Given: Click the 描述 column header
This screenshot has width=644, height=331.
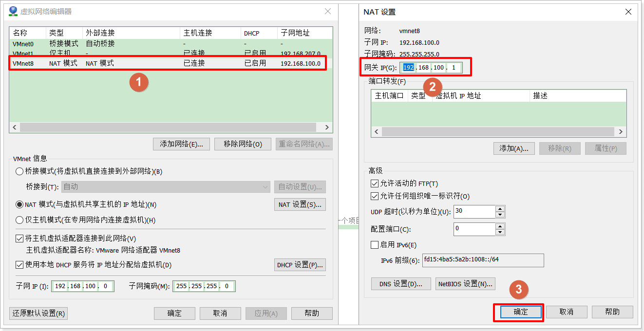Looking at the screenshot, I should pos(578,96).
